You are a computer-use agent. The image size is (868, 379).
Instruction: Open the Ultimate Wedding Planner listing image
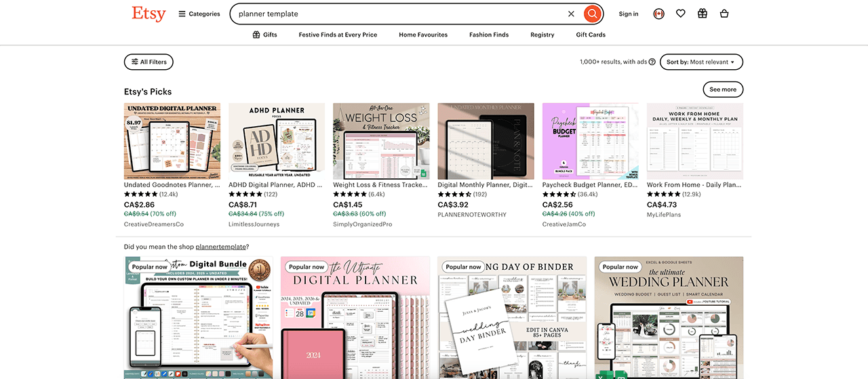669,317
